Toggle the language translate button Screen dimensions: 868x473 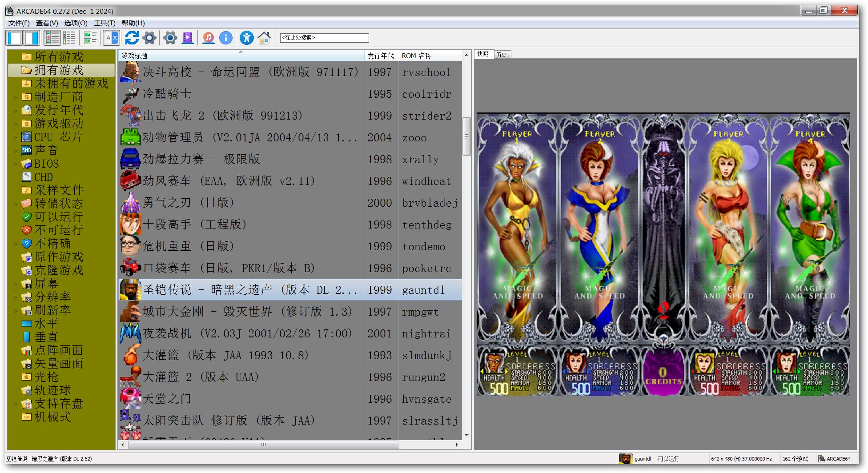pos(111,38)
